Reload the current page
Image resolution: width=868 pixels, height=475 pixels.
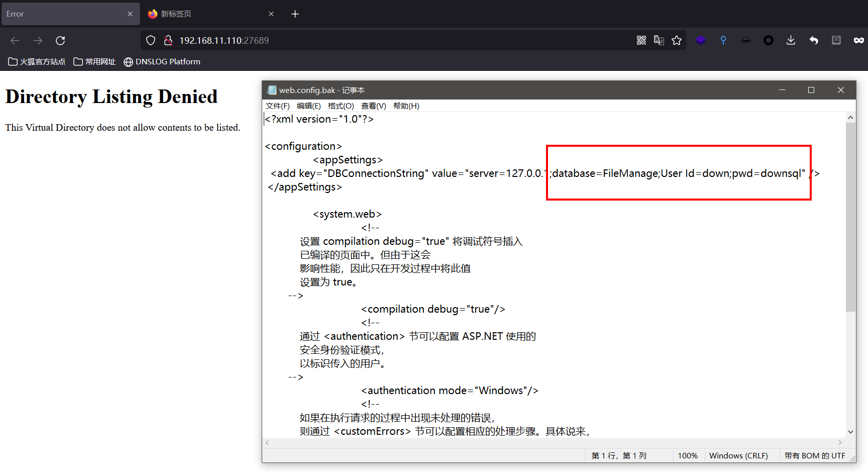click(60, 41)
